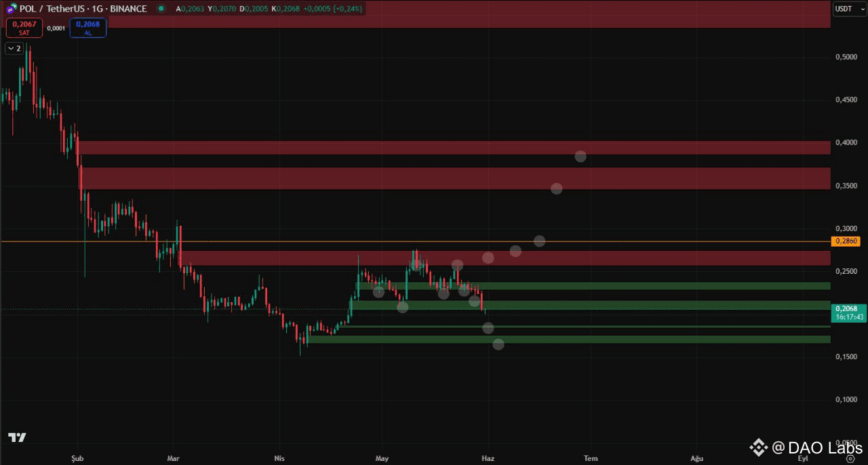Click the 0,1000 price scale label
The height and width of the screenshot is (465, 868).
pyautogui.click(x=846, y=399)
